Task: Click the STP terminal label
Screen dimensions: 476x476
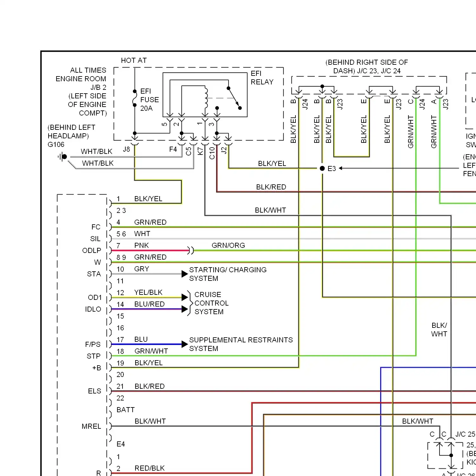Action: 94,356
